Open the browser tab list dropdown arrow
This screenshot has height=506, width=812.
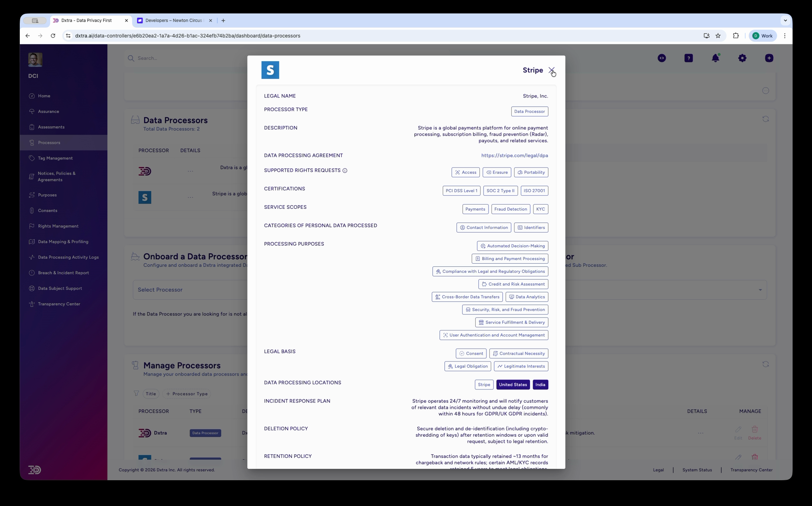tap(786, 20)
